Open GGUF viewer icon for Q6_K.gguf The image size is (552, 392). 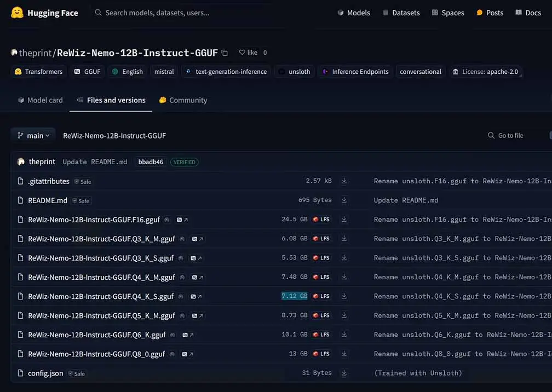pos(188,335)
